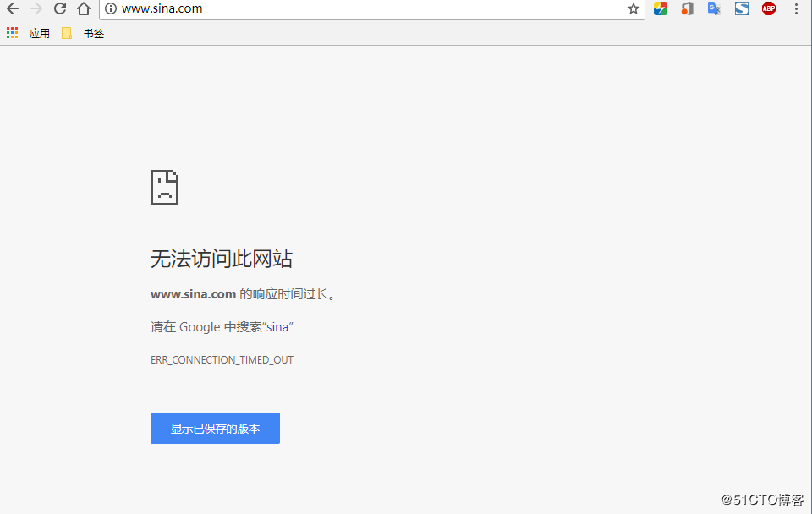Image resolution: width=812 pixels, height=514 pixels.
Task: Click the browser back arrow
Action: pyautogui.click(x=13, y=8)
